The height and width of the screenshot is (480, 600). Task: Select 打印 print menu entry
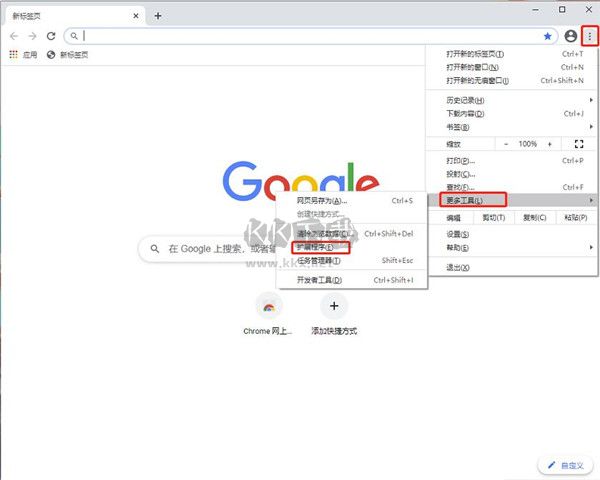(512, 161)
